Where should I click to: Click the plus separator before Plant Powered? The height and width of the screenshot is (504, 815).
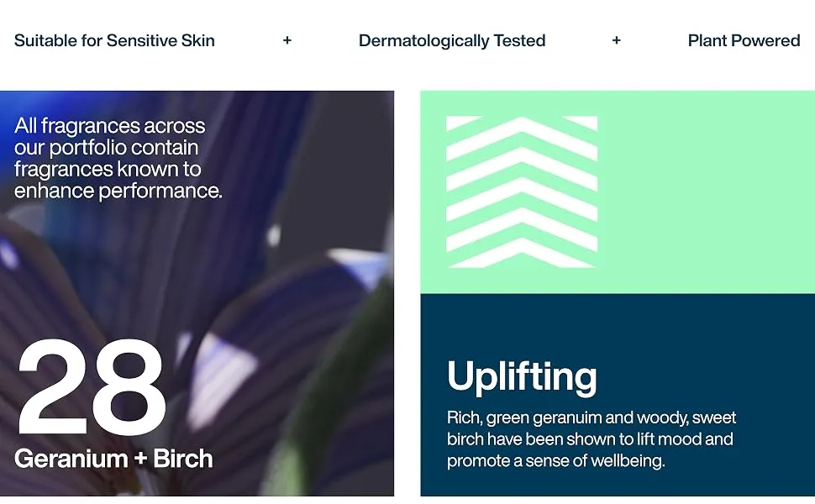pyautogui.click(x=617, y=40)
